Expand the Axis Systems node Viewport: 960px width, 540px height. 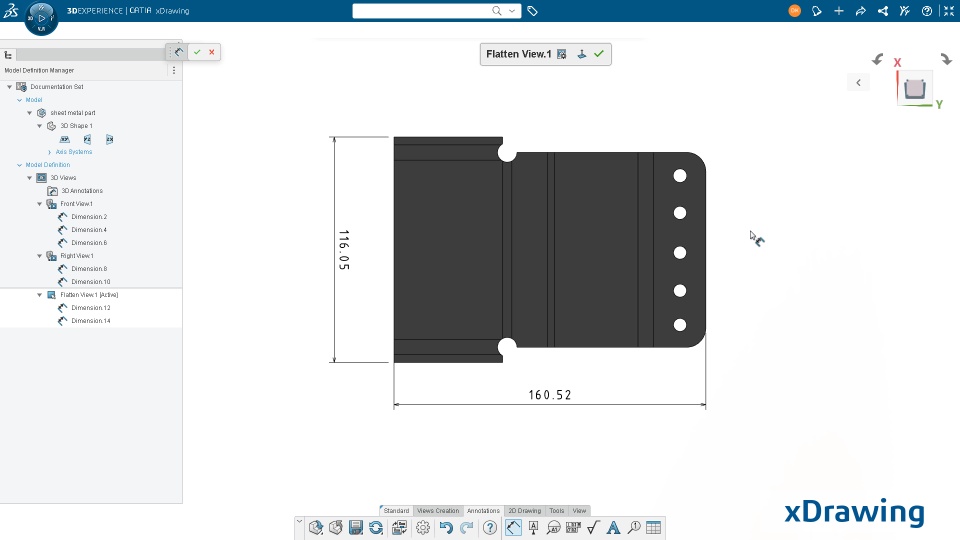[x=50, y=152]
